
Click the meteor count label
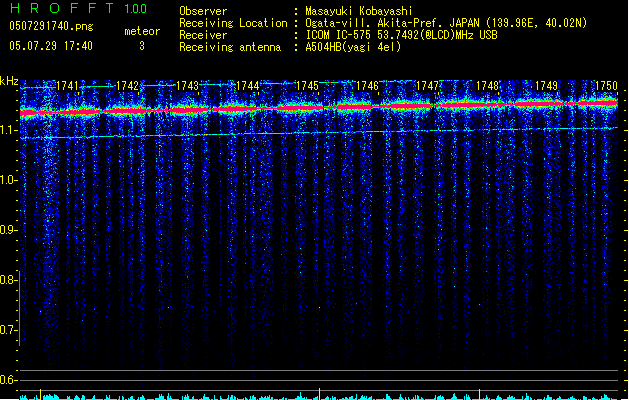tap(142, 31)
